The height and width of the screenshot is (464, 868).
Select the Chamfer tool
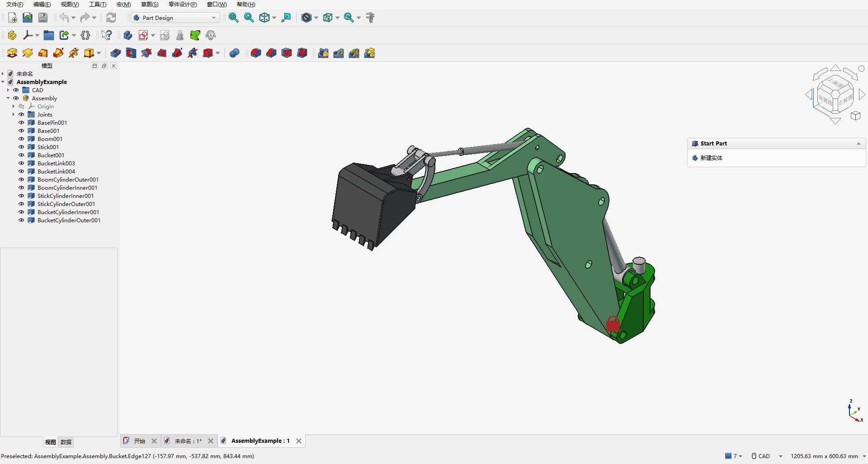tap(271, 53)
